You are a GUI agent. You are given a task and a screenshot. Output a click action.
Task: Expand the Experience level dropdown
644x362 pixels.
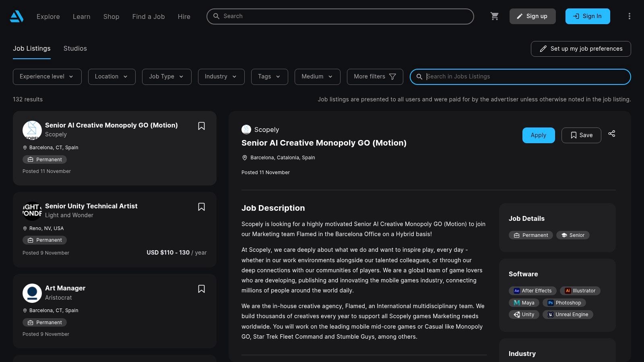(x=47, y=77)
